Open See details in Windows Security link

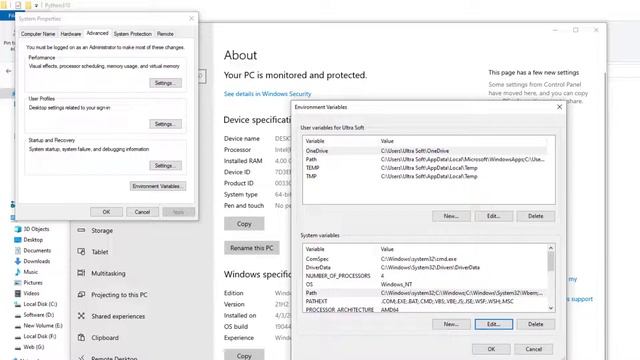coord(267,94)
